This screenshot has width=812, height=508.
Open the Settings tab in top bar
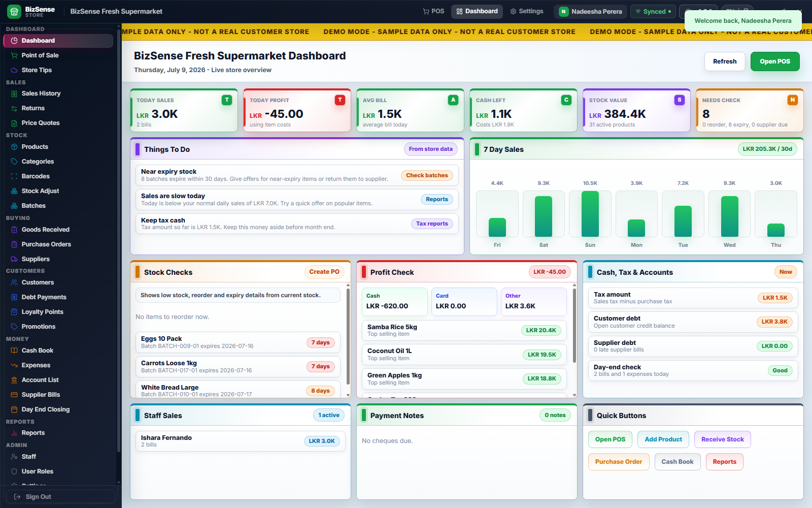click(527, 11)
